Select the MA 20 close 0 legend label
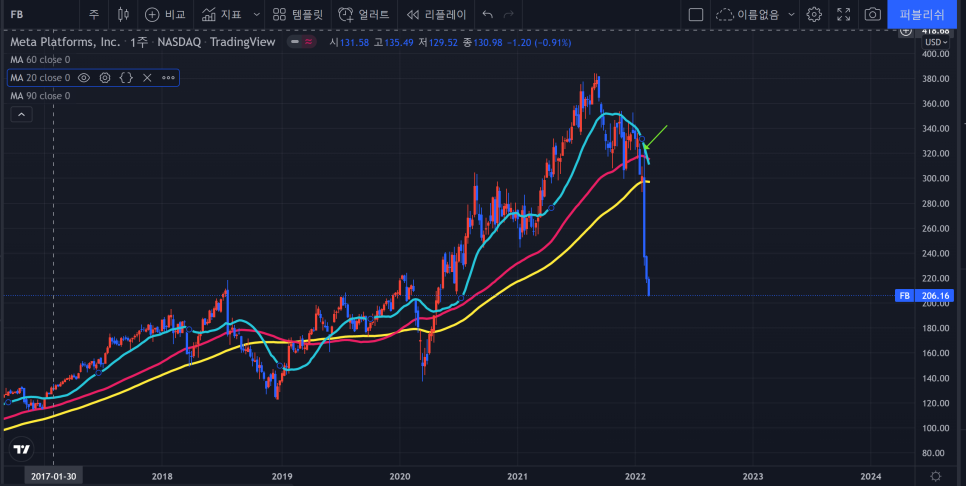Image resolution: width=966 pixels, height=486 pixels. pyautogui.click(x=40, y=78)
